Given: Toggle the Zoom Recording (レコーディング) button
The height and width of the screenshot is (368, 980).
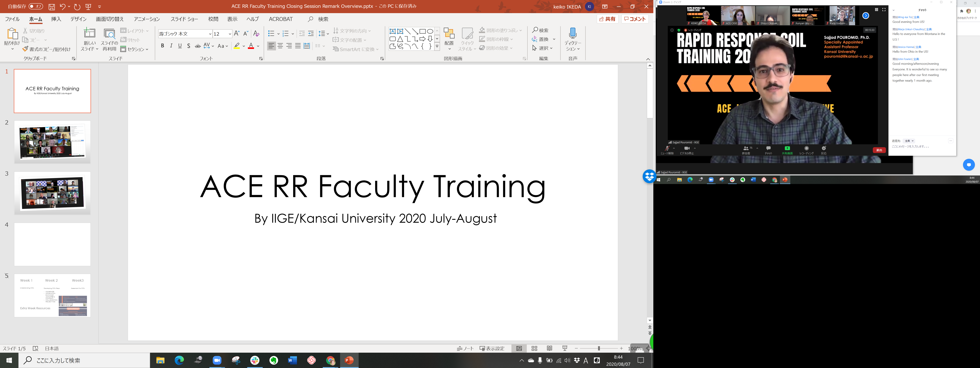Looking at the screenshot, I should (806, 150).
